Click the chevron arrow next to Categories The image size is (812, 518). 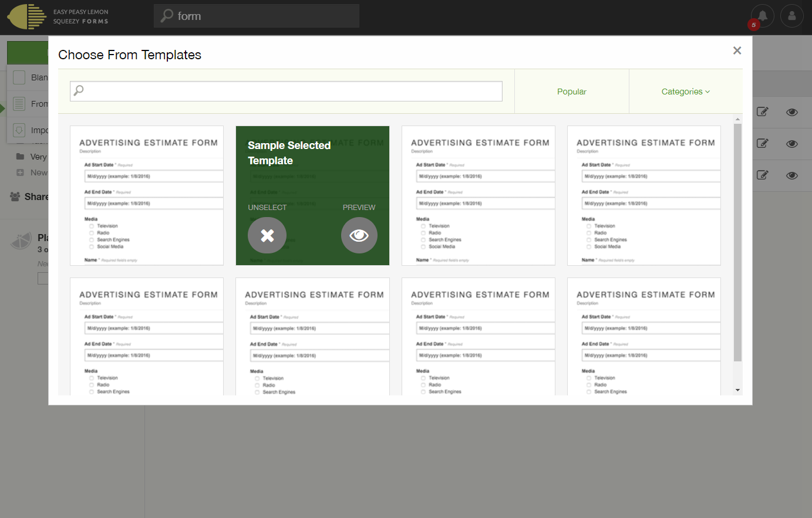pos(707,92)
